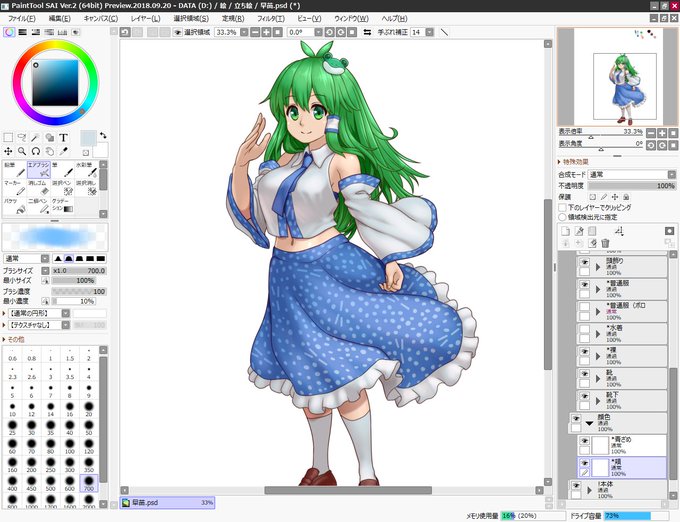The height and width of the screenshot is (522, 680).
Task: Hide the 頭飾り layer group
Action: point(585,262)
